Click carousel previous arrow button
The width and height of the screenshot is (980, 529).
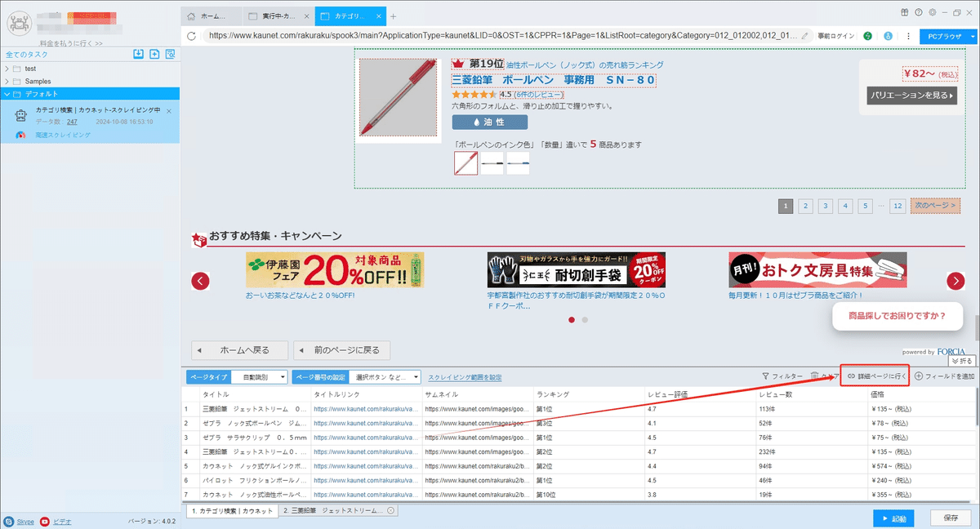click(200, 281)
